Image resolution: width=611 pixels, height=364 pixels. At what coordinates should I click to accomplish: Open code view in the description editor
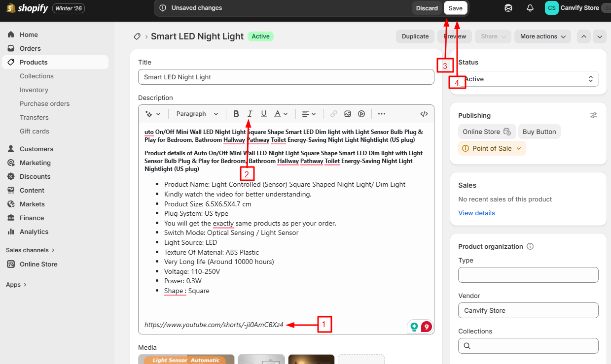point(424,114)
